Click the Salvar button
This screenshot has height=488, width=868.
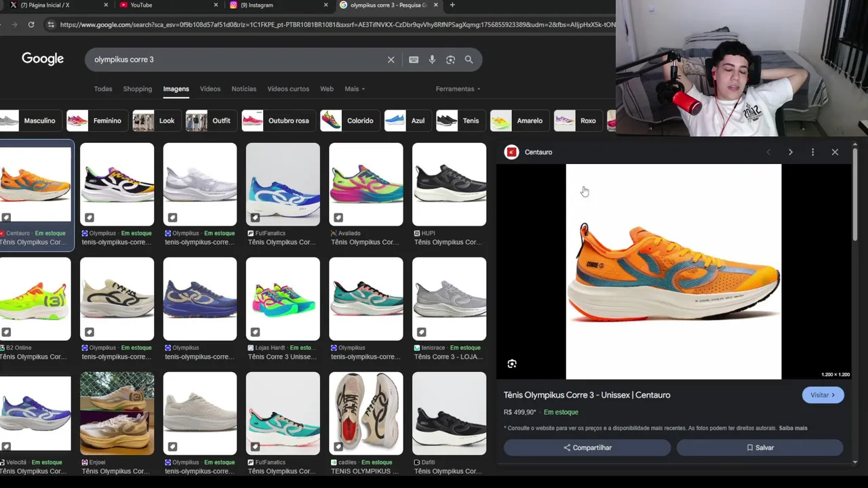coord(759,447)
